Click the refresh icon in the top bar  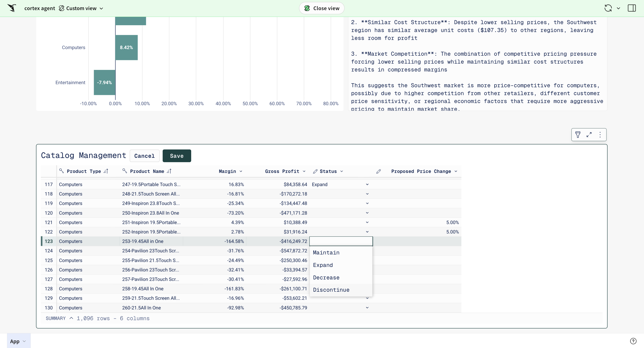pos(608,8)
